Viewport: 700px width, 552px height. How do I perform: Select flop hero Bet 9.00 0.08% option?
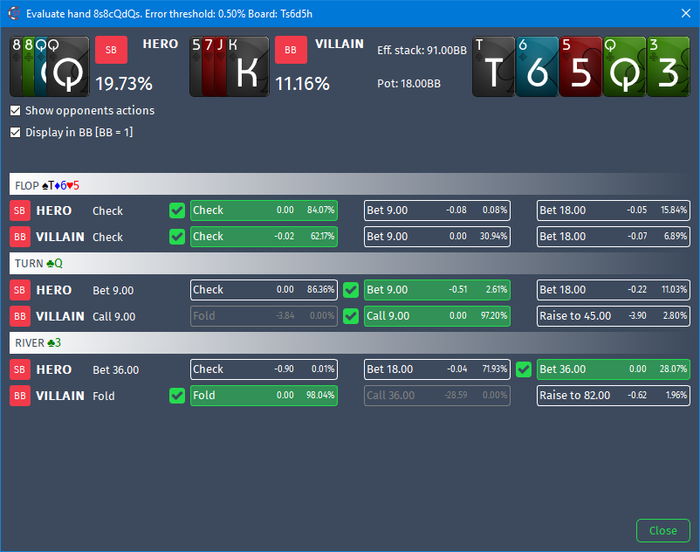[x=437, y=210]
